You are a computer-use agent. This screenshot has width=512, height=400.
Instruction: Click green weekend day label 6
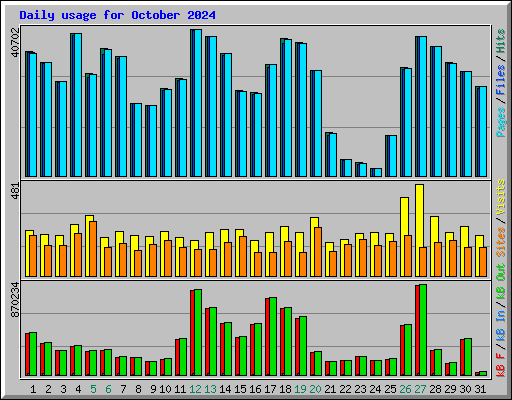point(108,389)
